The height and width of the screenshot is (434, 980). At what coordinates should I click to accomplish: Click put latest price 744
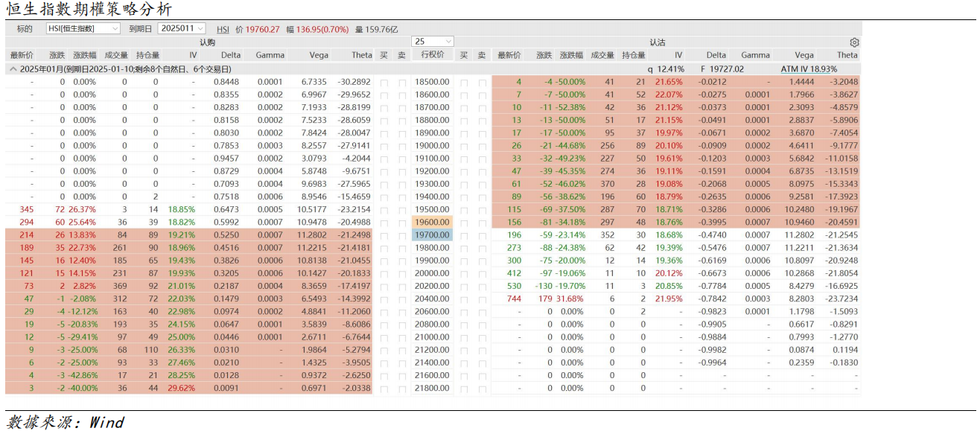[514, 299]
